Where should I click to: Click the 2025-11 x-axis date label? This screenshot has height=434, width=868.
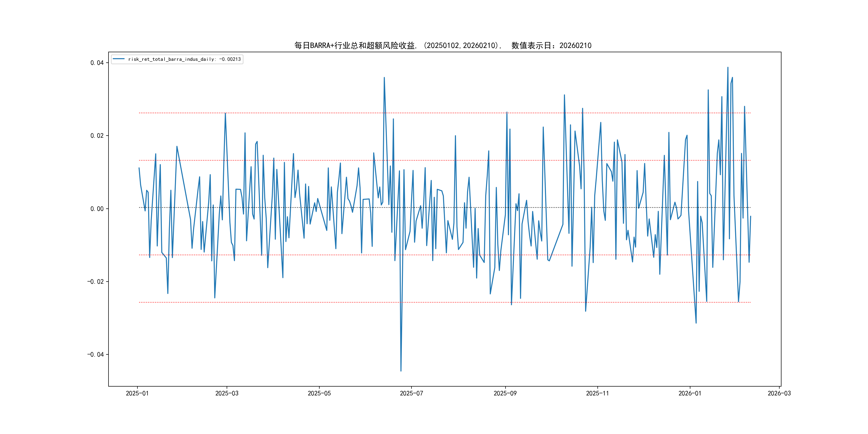click(597, 393)
